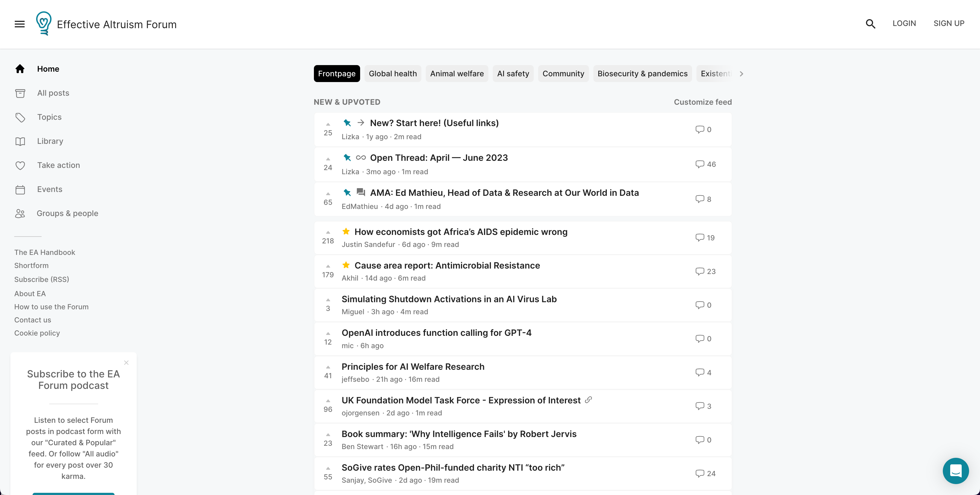Image resolution: width=980 pixels, height=495 pixels.
Task: Click the Home house icon in sidebar
Action: 20,68
